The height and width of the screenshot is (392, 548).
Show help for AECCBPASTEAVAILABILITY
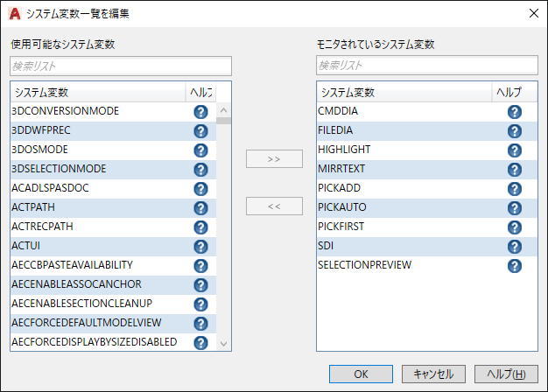tap(200, 266)
